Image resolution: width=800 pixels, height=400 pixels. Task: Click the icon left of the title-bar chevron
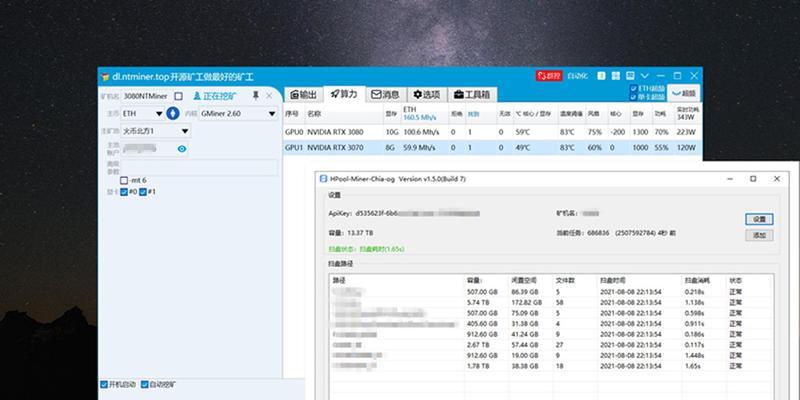631,76
